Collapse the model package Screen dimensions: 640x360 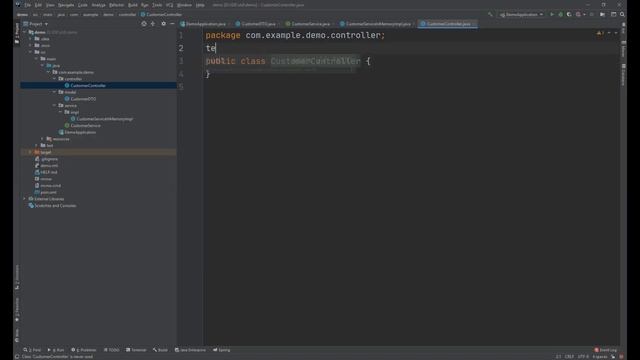[x=54, y=92]
